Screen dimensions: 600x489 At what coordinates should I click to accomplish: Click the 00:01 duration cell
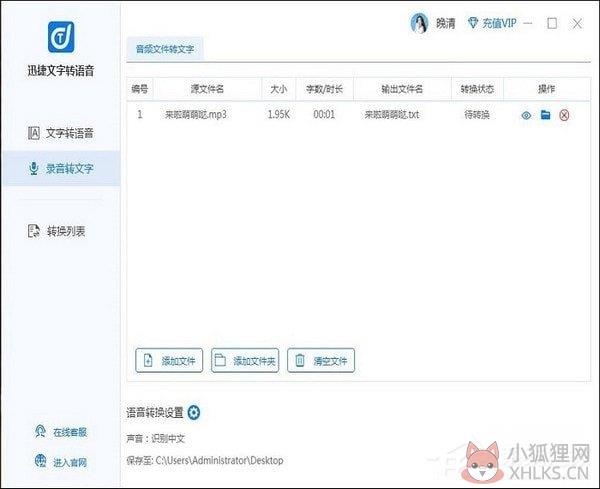[x=324, y=114]
